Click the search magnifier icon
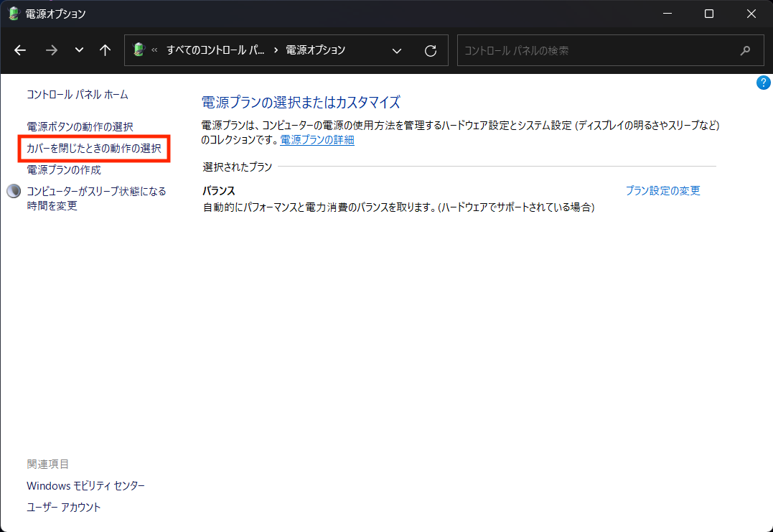 click(746, 50)
